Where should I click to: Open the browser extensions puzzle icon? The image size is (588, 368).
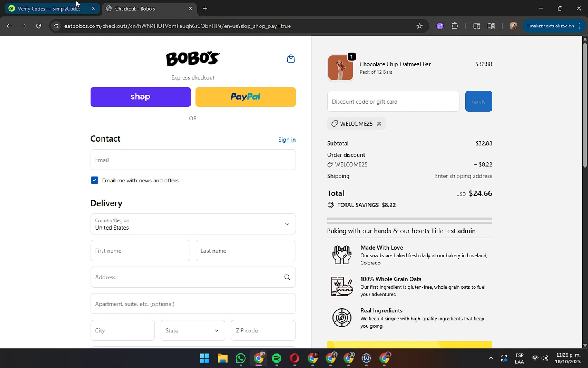[x=455, y=26]
